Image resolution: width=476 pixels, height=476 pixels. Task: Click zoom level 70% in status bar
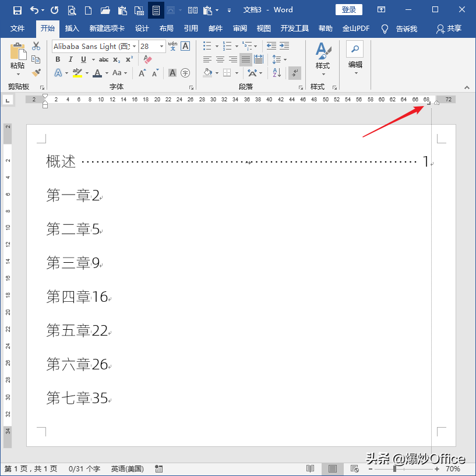click(x=453, y=468)
